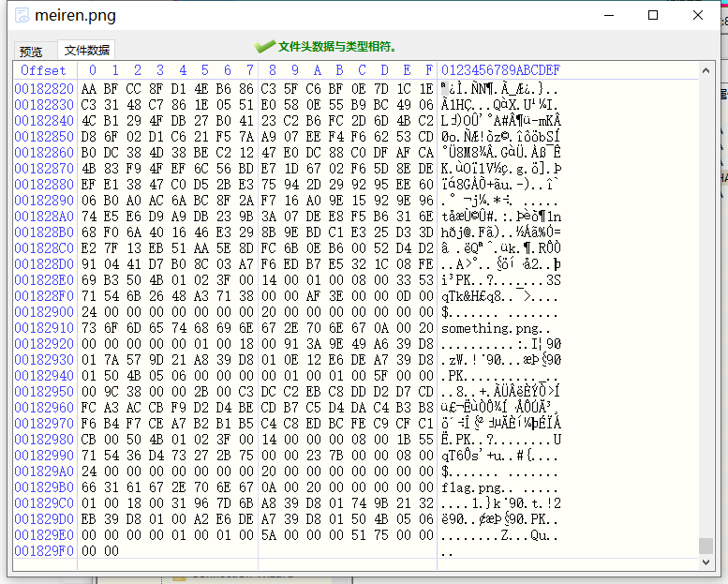This screenshot has width=728, height=584.
Task: Maximize the meiren.png window
Action: pos(653,15)
